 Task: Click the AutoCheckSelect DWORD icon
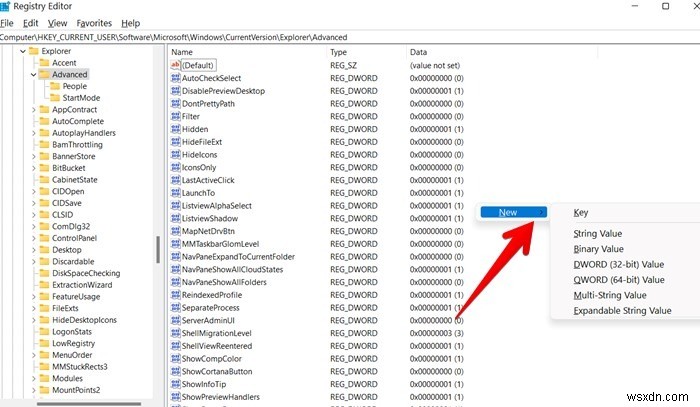click(175, 78)
